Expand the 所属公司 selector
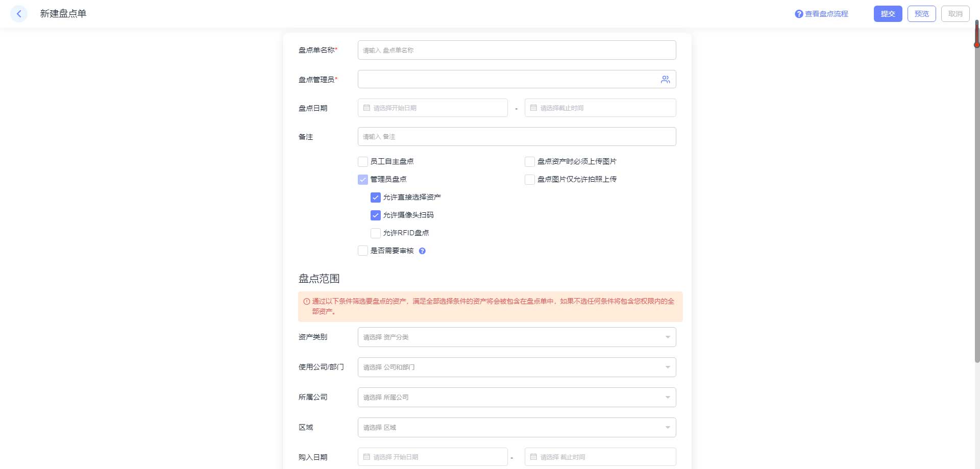 pos(517,397)
